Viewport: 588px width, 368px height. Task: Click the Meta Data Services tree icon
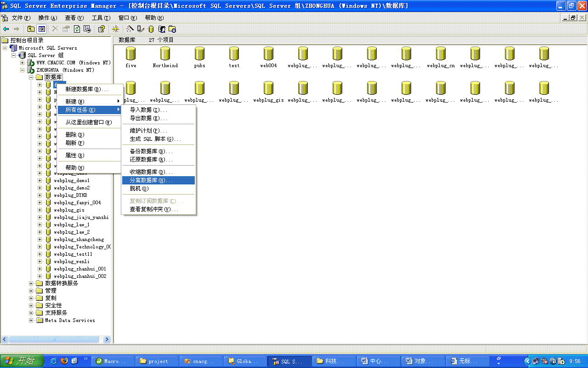click(40, 320)
